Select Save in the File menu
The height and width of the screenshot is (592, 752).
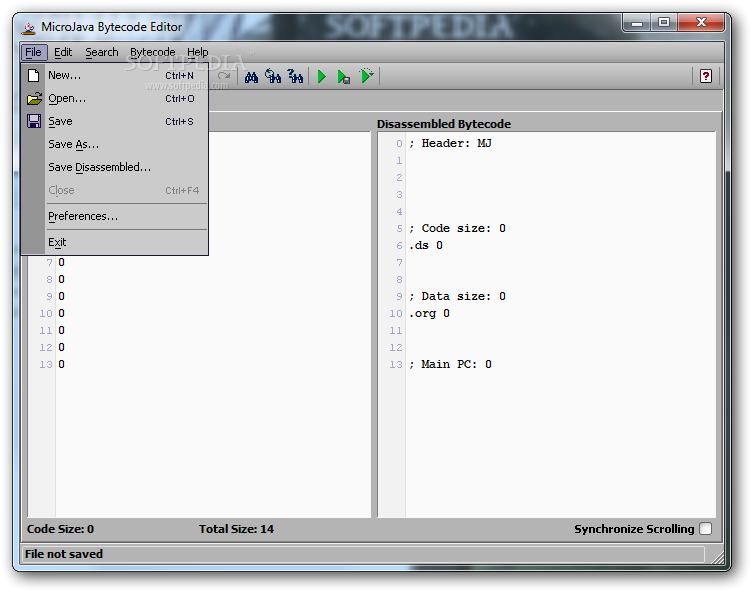[x=115, y=121]
